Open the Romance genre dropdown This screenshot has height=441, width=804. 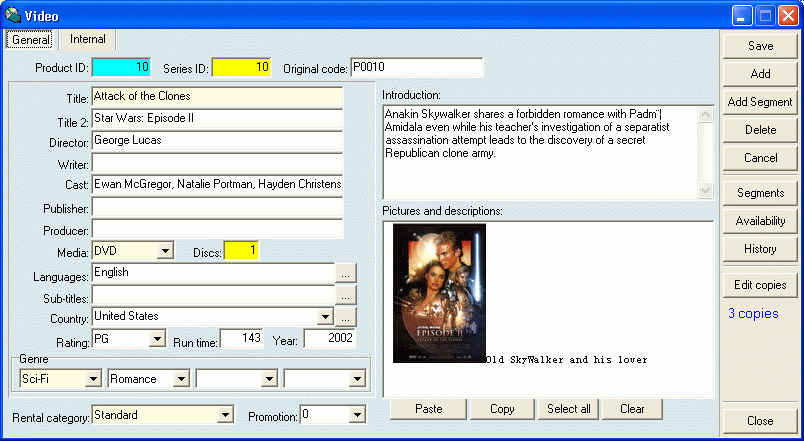181,379
